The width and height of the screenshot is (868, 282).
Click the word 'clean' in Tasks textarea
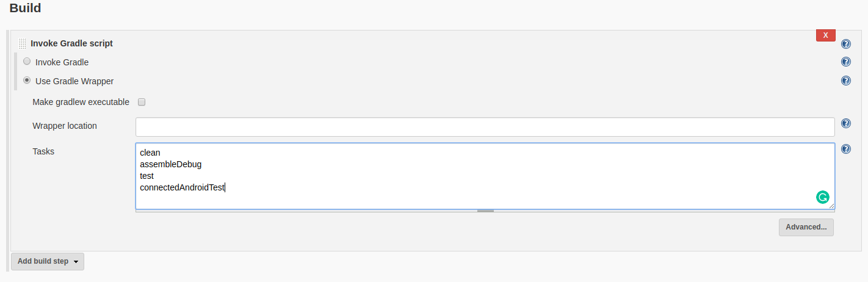(x=150, y=153)
